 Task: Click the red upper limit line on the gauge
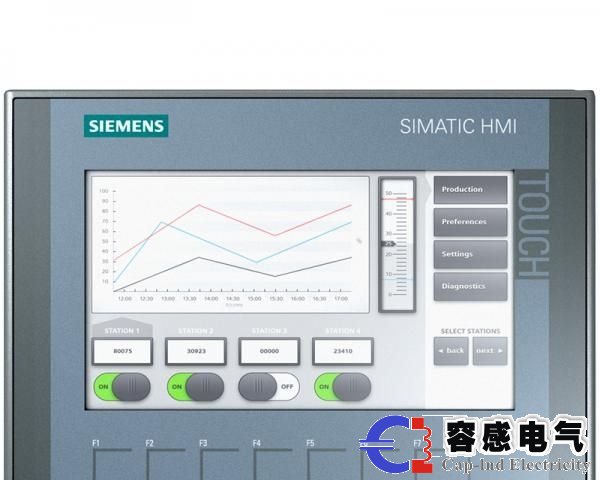pyautogui.click(x=398, y=199)
